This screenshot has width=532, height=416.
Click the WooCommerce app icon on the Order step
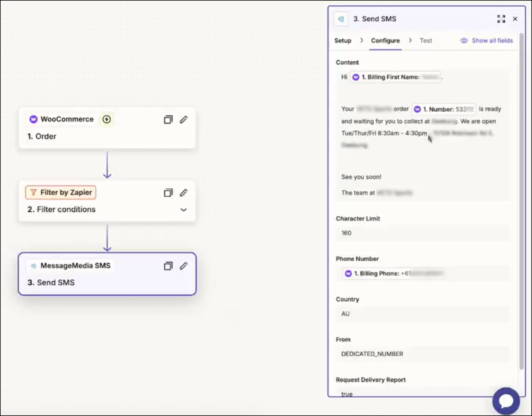(33, 119)
